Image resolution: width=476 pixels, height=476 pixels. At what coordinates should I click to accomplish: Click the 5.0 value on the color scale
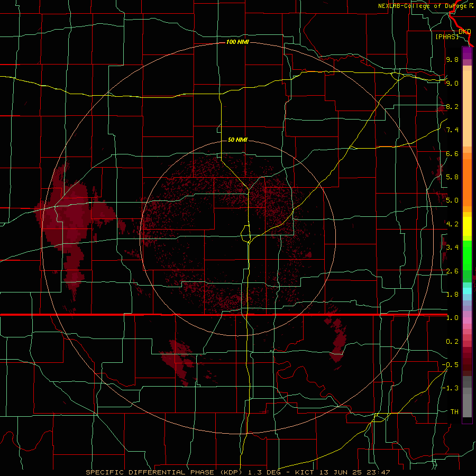[452, 200]
